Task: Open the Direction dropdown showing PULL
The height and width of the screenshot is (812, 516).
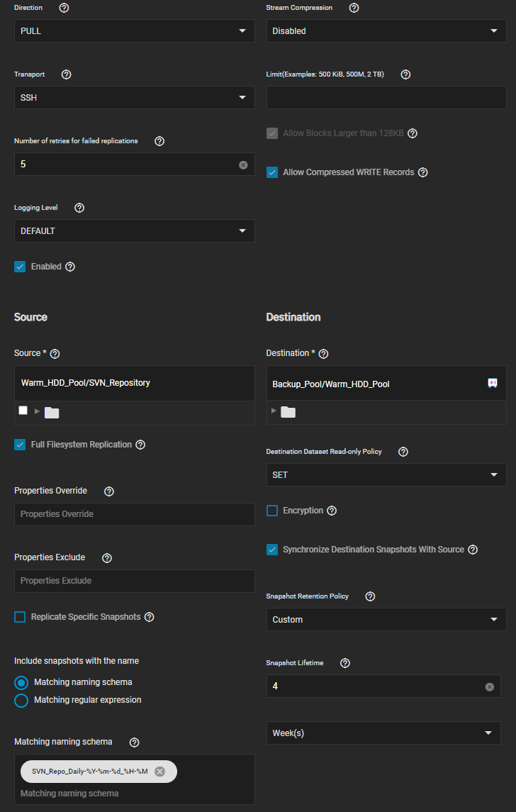Action: 134,31
